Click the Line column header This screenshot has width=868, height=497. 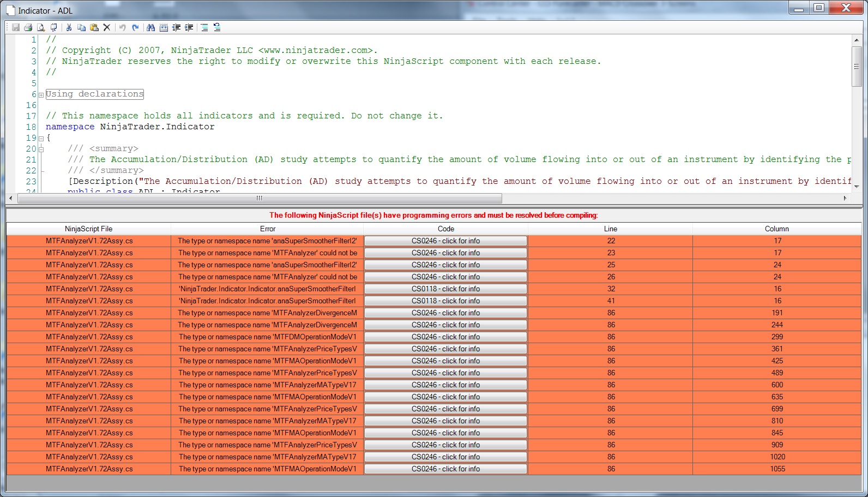pyautogui.click(x=611, y=229)
